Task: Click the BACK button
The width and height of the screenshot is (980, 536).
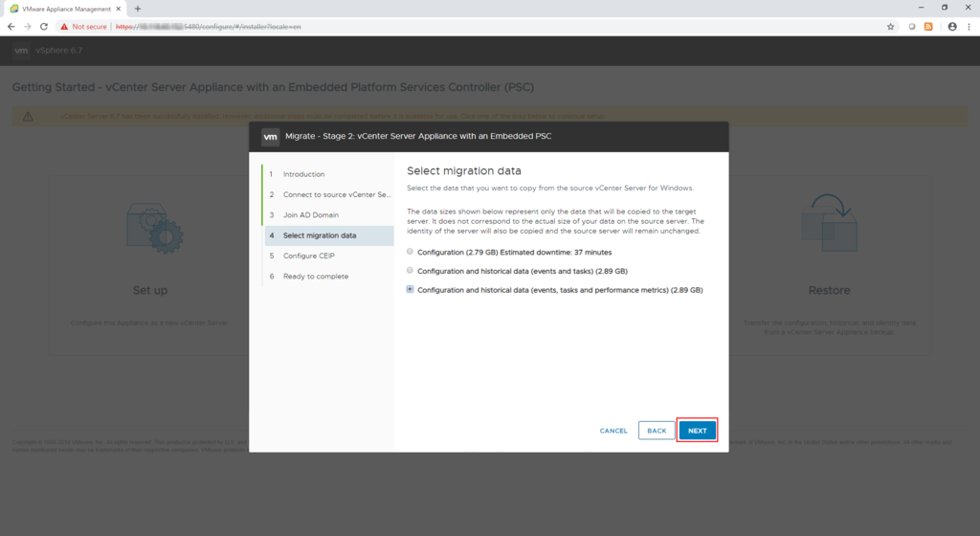Action: pyautogui.click(x=657, y=431)
